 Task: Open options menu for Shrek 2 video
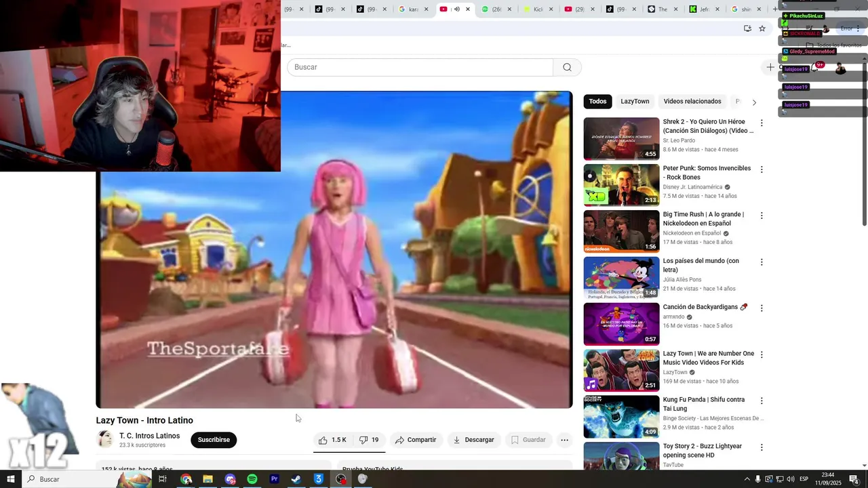point(762,123)
